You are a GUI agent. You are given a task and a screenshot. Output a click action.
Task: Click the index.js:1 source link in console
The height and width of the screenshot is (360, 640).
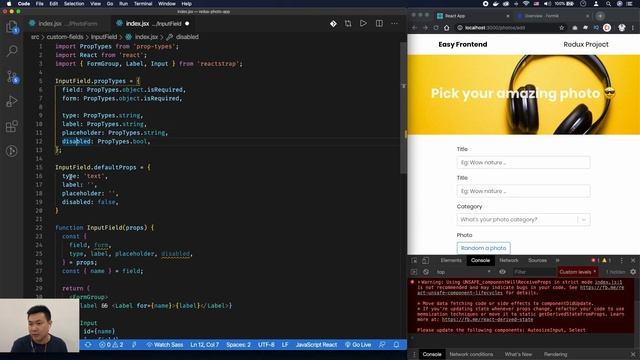point(608,282)
